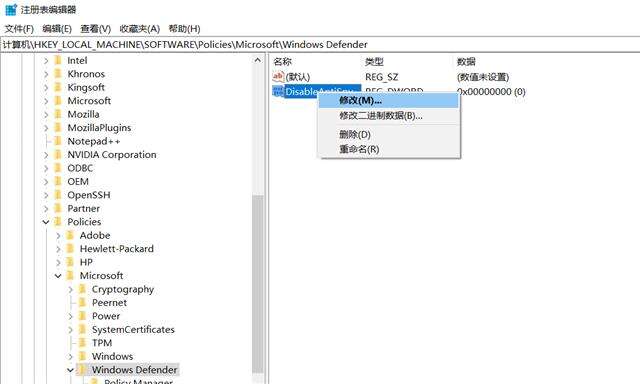Click the folder icon beside SystemCertificates
This screenshot has width=640, height=384.
pyautogui.click(x=83, y=330)
